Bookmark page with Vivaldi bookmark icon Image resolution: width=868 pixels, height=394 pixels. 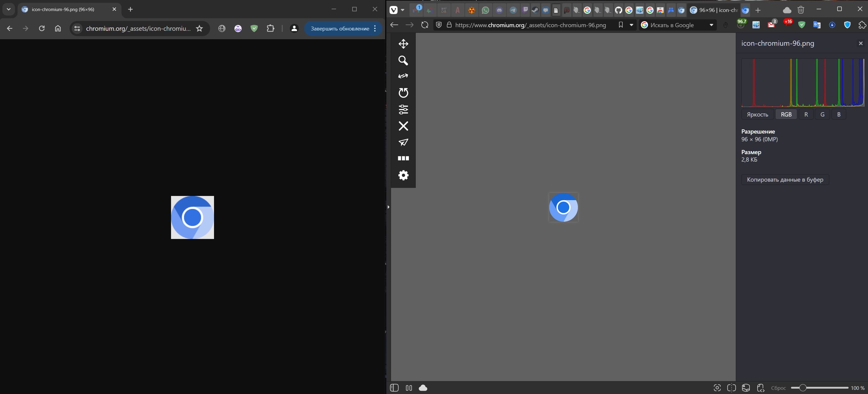(x=621, y=25)
